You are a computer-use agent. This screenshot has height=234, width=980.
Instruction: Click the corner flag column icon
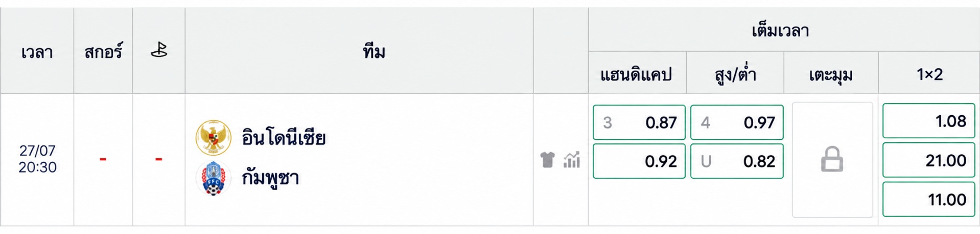[x=159, y=50]
